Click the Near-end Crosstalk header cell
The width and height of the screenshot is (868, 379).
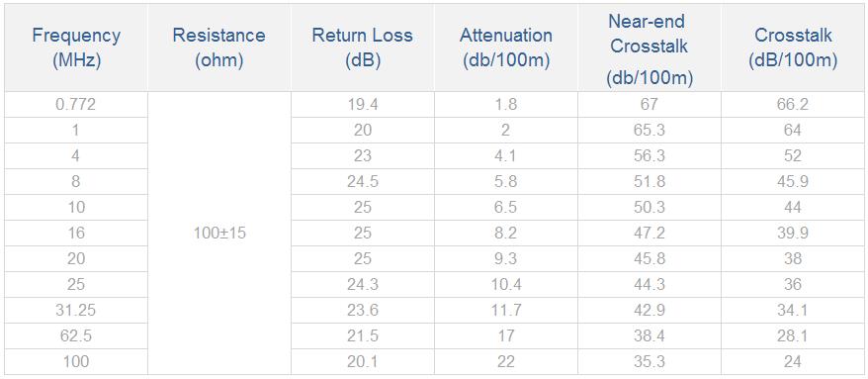[x=650, y=47]
